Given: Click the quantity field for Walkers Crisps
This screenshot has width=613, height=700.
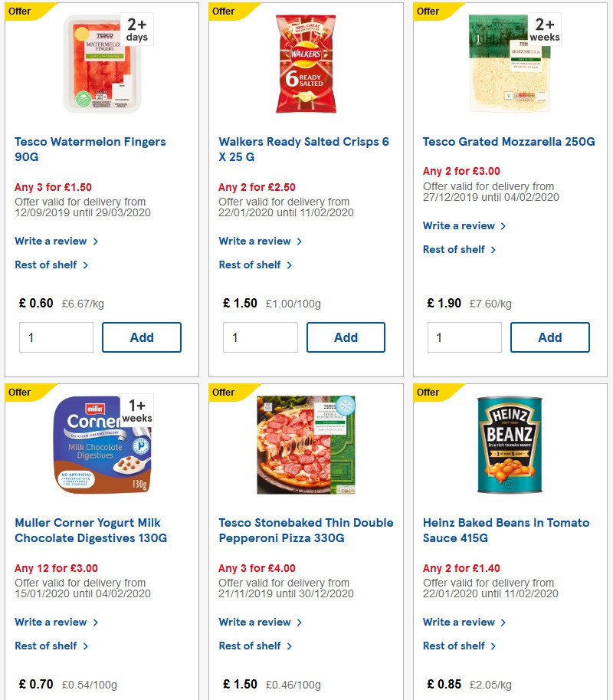Looking at the screenshot, I should tap(260, 337).
